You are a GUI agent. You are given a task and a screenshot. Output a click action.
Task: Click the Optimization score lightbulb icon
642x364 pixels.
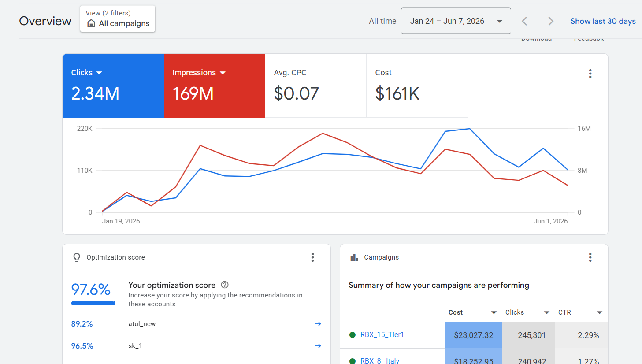[x=77, y=257]
